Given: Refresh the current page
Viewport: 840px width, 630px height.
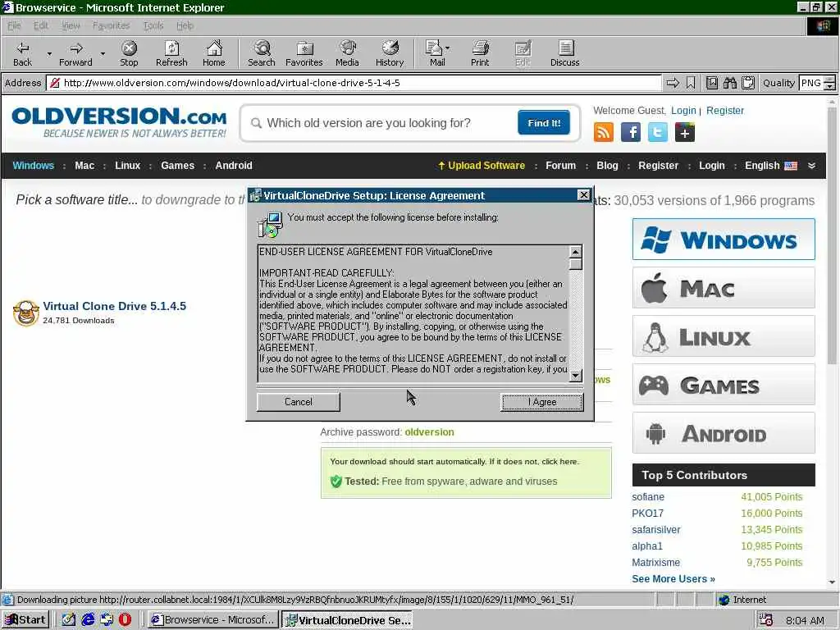Looking at the screenshot, I should pyautogui.click(x=171, y=53).
